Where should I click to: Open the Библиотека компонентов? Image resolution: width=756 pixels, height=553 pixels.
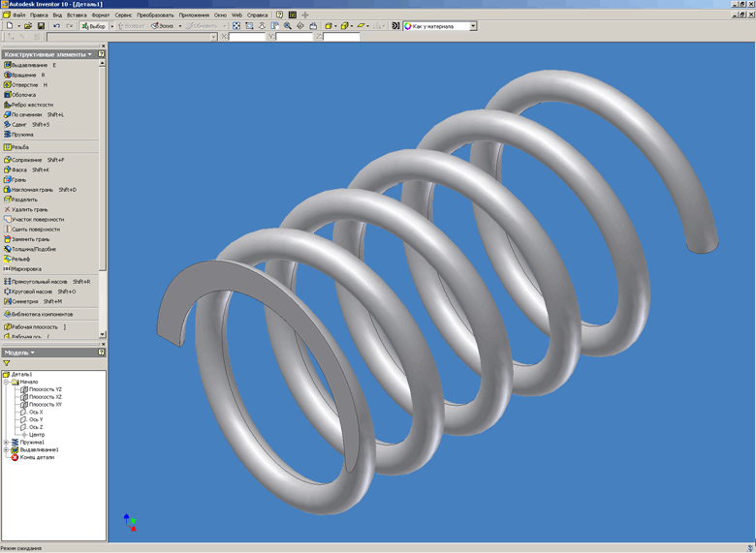click(x=39, y=314)
